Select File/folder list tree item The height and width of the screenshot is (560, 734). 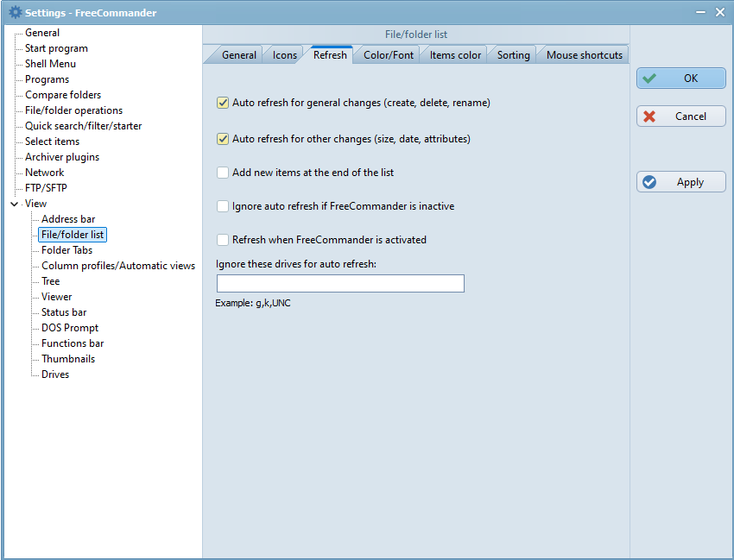click(73, 235)
